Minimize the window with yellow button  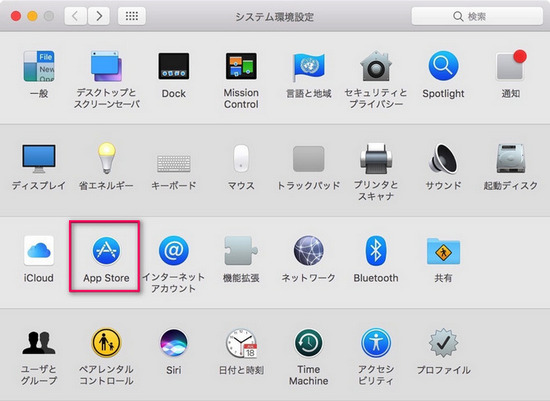click(32, 16)
